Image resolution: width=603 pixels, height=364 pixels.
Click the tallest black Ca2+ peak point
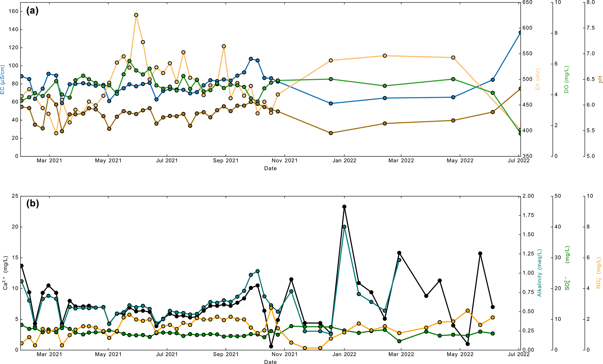(344, 207)
